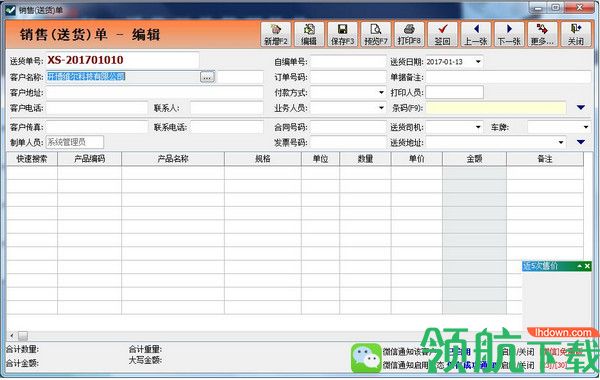Go to next order with 下一张
Screen dimensions: 600x380
coord(509,34)
